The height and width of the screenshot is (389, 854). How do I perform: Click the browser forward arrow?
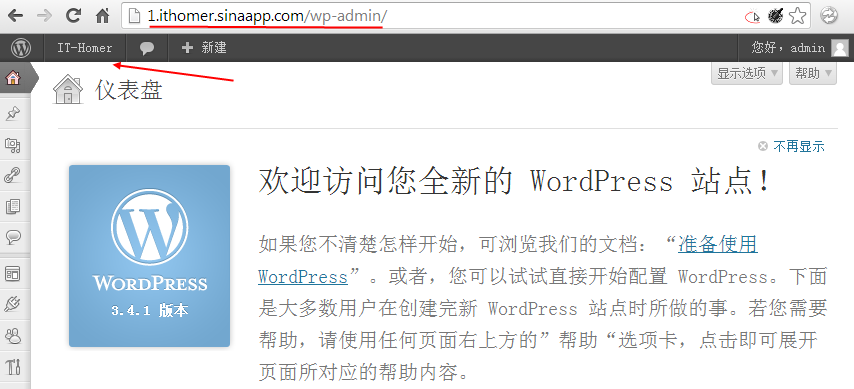[x=44, y=16]
